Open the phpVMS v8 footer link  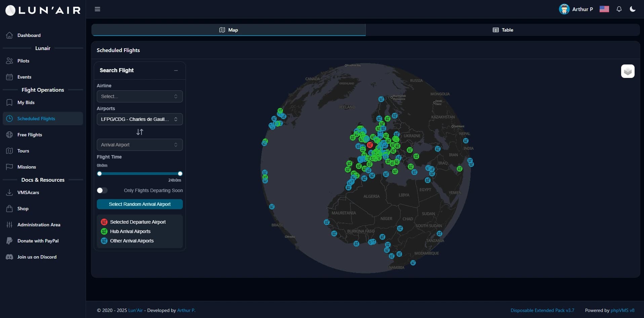click(x=622, y=310)
